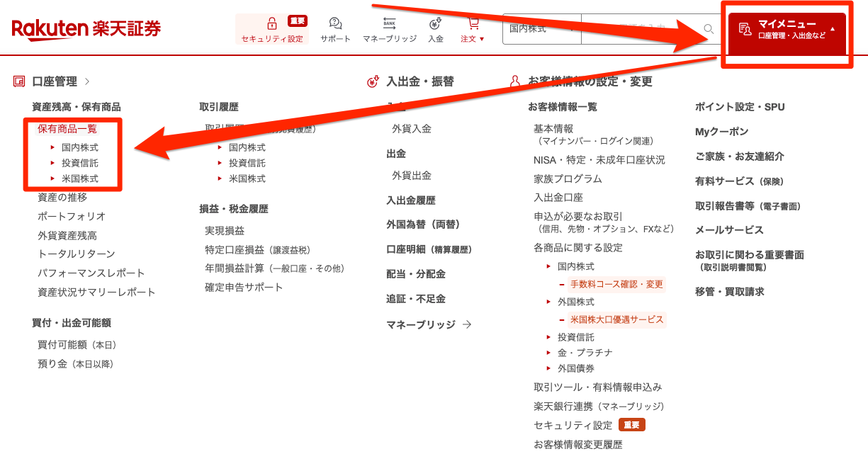868x466 pixels.
Task: Open the セキュリティ設定 lock icon
Action: coord(272,23)
